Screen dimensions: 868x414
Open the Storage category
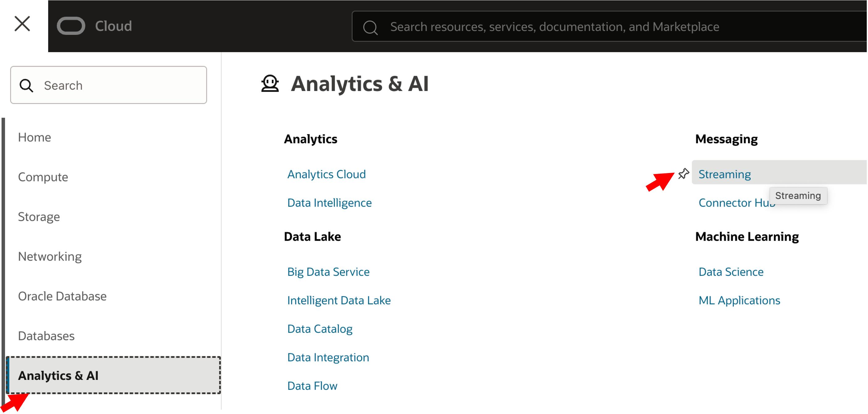(x=39, y=217)
